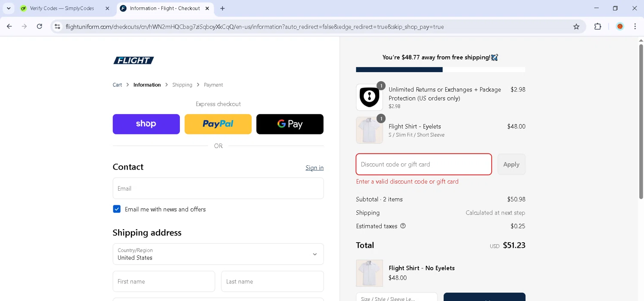Screen dimensions: 644x301
Task: Click the subtotal value $50.98
Action: point(516,199)
